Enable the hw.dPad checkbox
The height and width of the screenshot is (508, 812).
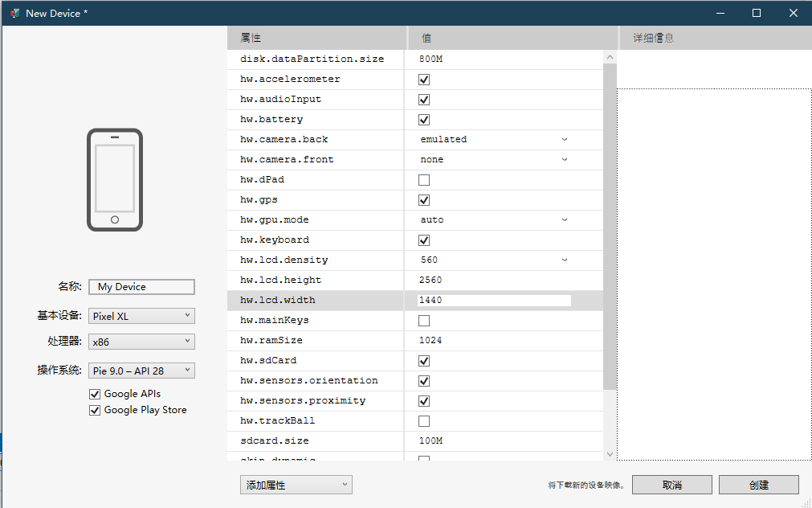pyautogui.click(x=424, y=180)
